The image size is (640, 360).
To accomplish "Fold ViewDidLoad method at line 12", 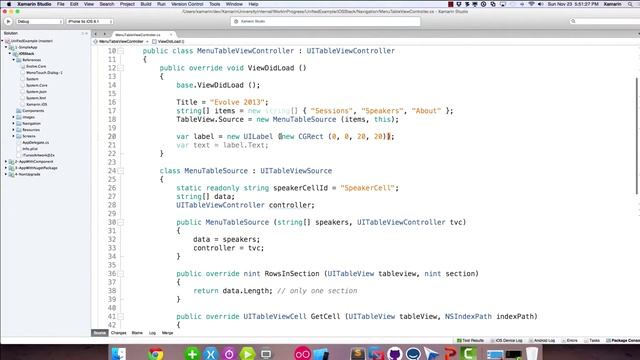I will (x=121, y=68).
